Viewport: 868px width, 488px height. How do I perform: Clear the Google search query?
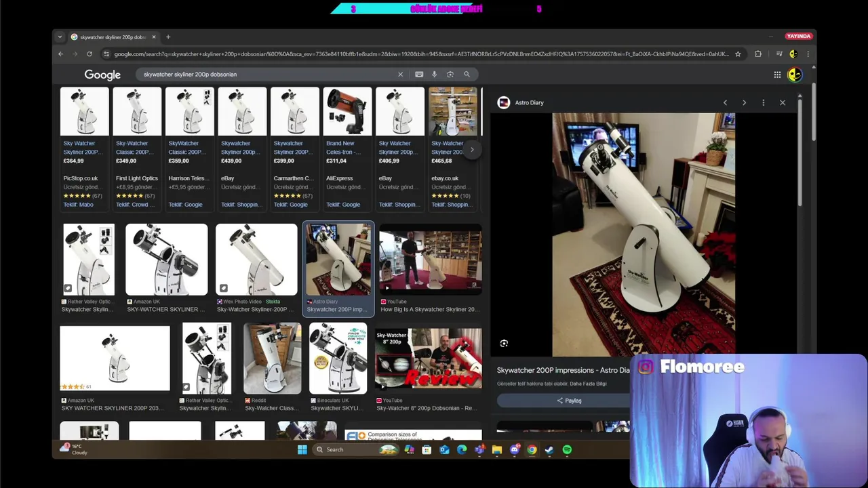400,75
